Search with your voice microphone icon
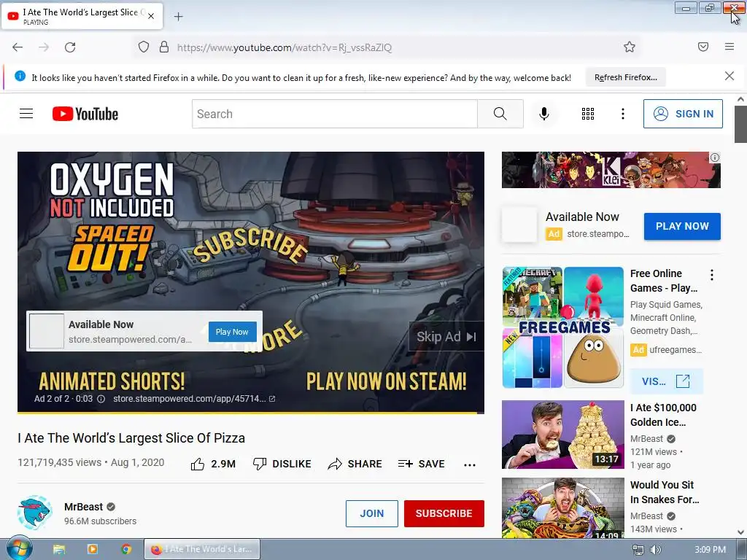747x560 pixels. pos(544,114)
